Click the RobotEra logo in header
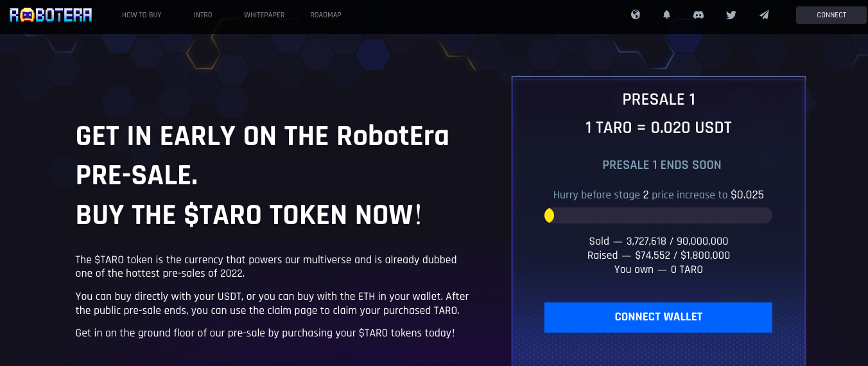 (51, 15)
